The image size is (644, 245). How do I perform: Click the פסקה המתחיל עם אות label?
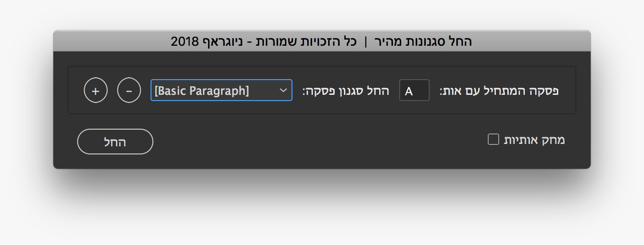[499, 91]
